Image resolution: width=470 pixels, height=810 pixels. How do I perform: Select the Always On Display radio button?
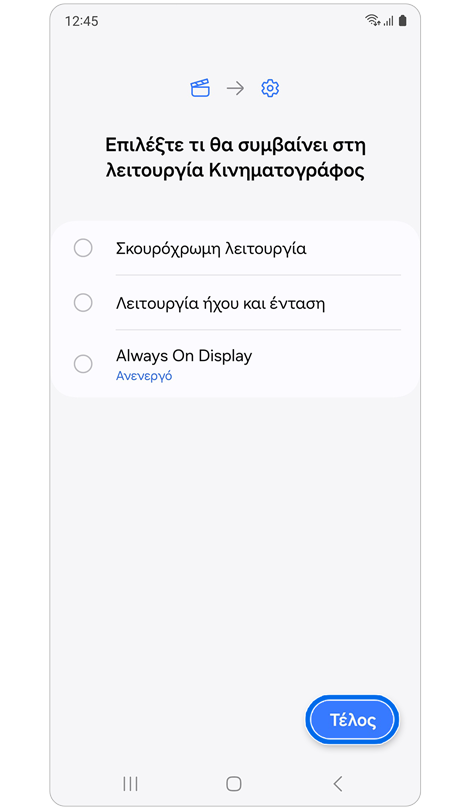(83, 364)
